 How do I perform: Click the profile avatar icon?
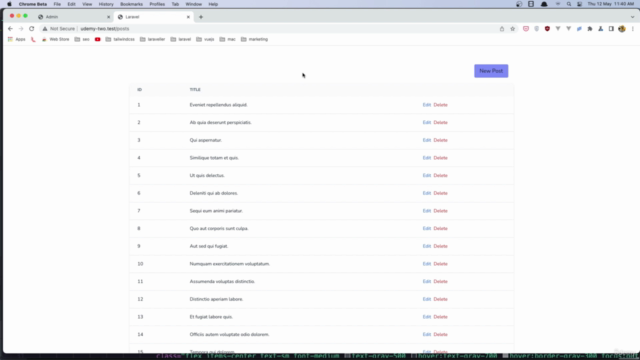(622, 29)
